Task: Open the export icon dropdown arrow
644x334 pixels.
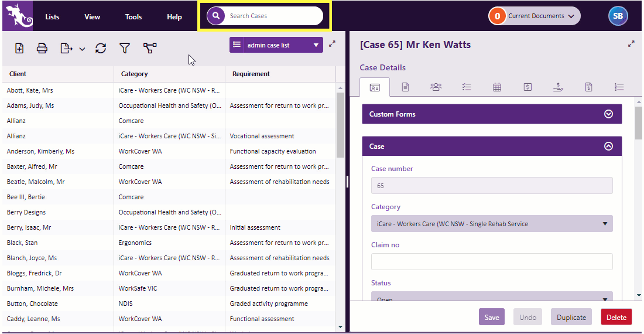Action: tap(82, 49)
